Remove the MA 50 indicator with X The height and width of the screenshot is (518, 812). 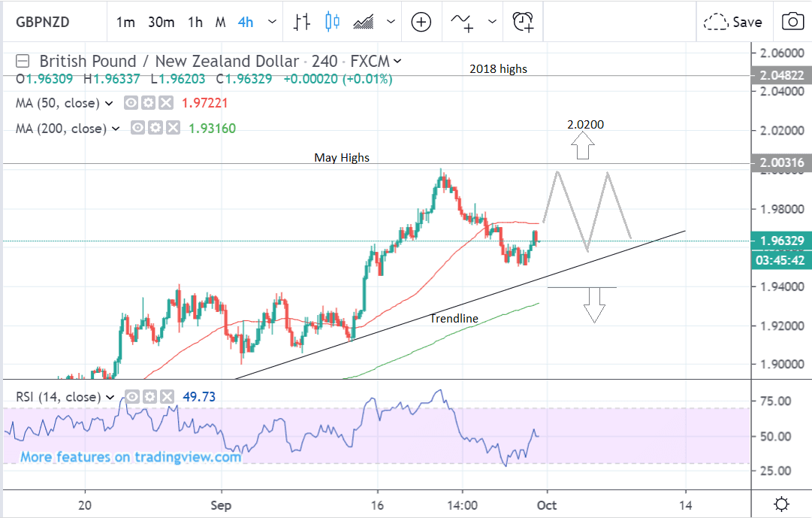(166, 103)
